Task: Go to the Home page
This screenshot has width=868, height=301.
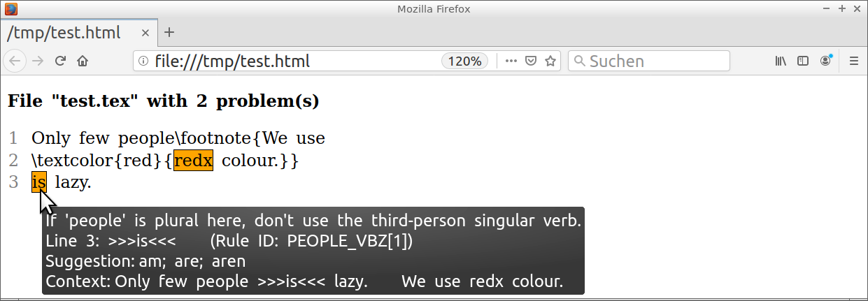Action: (x=83, y=61)
